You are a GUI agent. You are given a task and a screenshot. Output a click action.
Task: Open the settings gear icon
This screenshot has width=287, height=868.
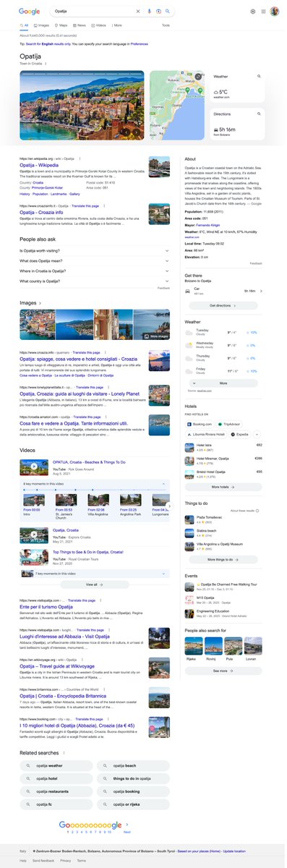tap(253, 12)
